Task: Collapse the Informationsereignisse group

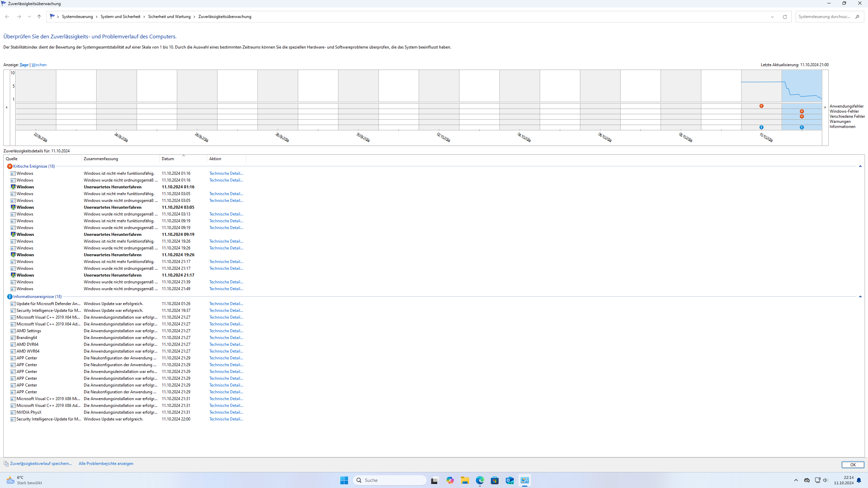Action: pyautogui.click(x=860, y=297)
